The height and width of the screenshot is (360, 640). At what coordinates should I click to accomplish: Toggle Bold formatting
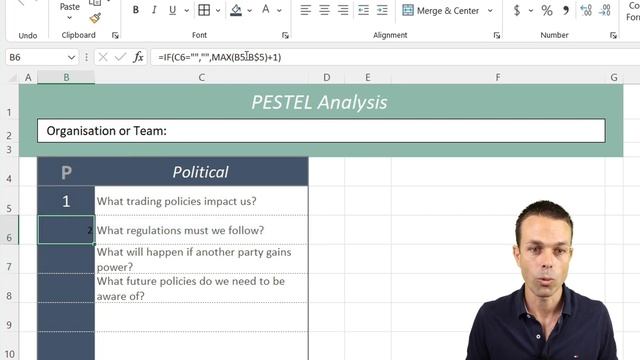pyautogui.click(x=136, y=10)
